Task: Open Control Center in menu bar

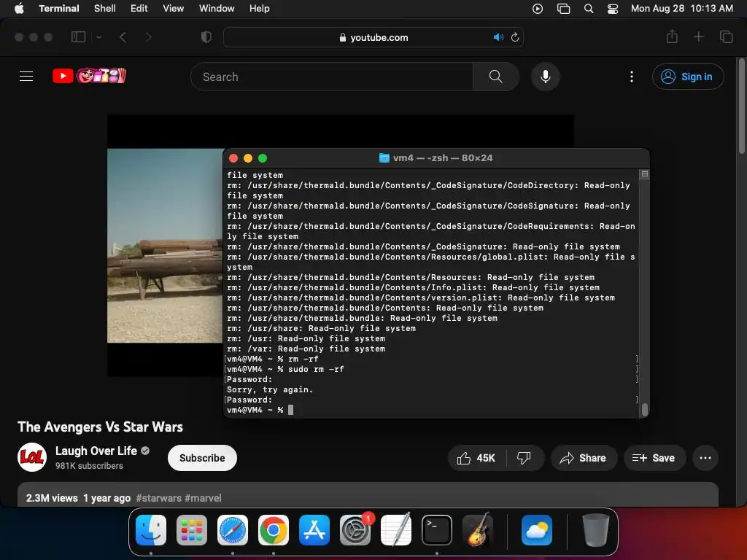Action: click(x=613, y=9)
